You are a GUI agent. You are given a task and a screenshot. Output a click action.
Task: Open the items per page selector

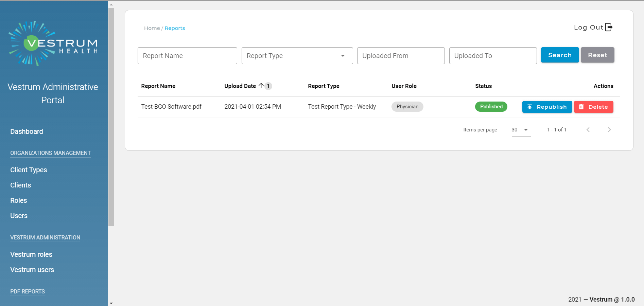(521, 130)
